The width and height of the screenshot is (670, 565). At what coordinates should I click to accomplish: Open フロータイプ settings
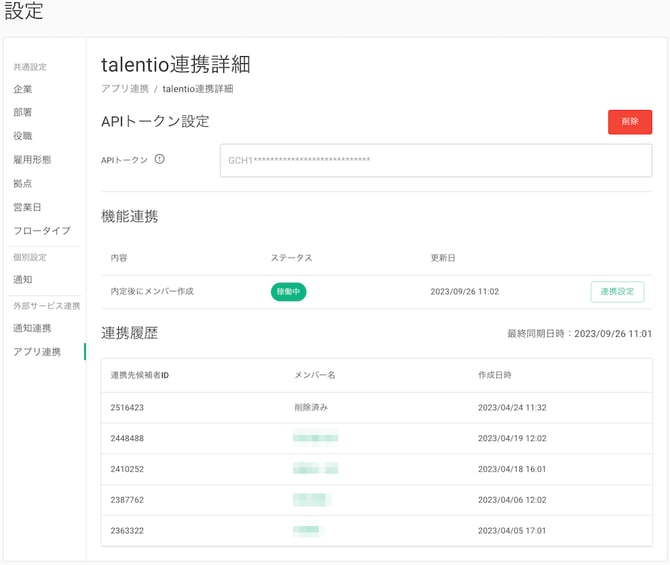42,231
